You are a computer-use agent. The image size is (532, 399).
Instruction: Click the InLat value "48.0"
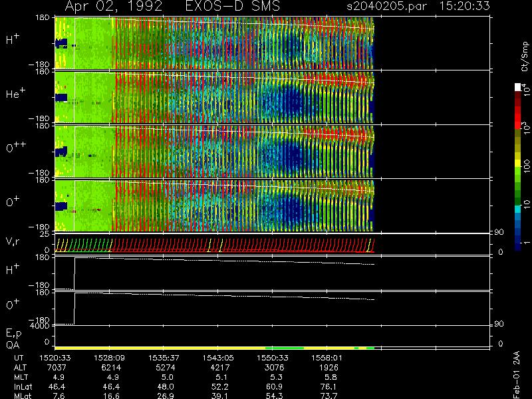click(165, 386)
